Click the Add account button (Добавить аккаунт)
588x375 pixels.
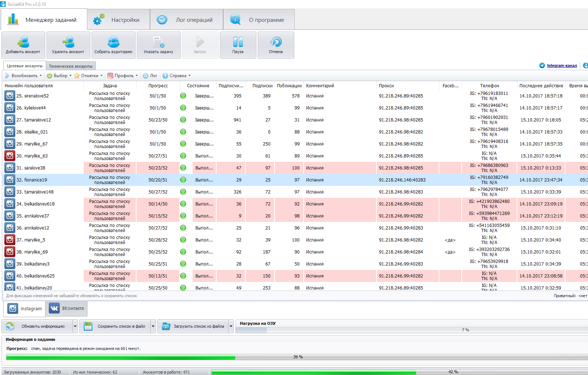click(23, 45)
